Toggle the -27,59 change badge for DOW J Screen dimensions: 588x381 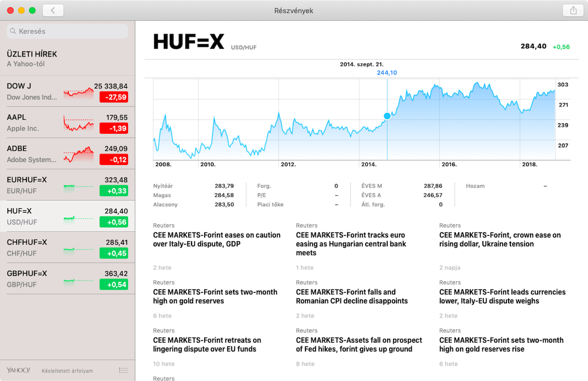point(114,97)
